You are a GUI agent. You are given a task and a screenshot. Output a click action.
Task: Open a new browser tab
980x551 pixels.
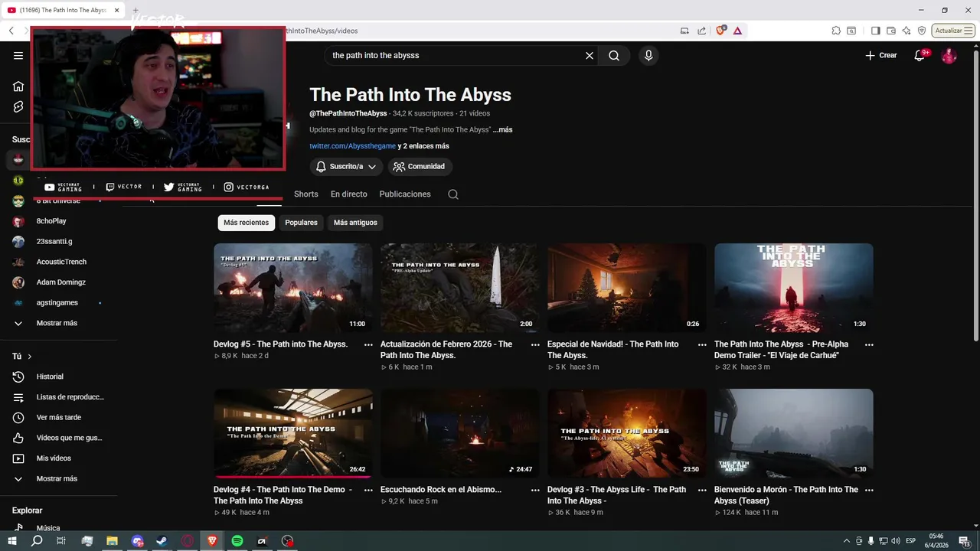[x=136, y=10]
